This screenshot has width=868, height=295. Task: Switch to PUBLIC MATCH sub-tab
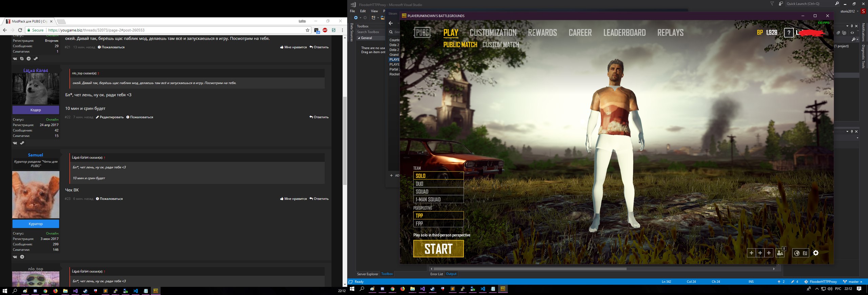tap(460, 45)
